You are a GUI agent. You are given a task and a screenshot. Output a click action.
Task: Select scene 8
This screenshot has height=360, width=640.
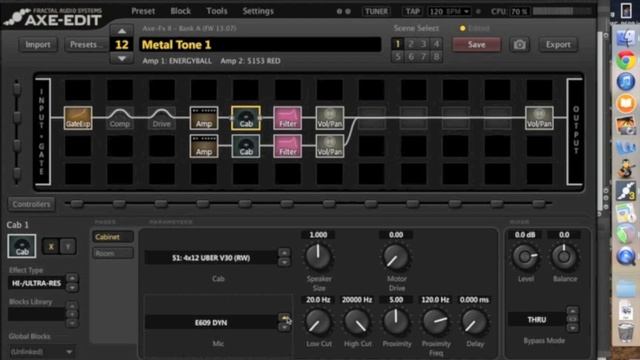[436, 56]
